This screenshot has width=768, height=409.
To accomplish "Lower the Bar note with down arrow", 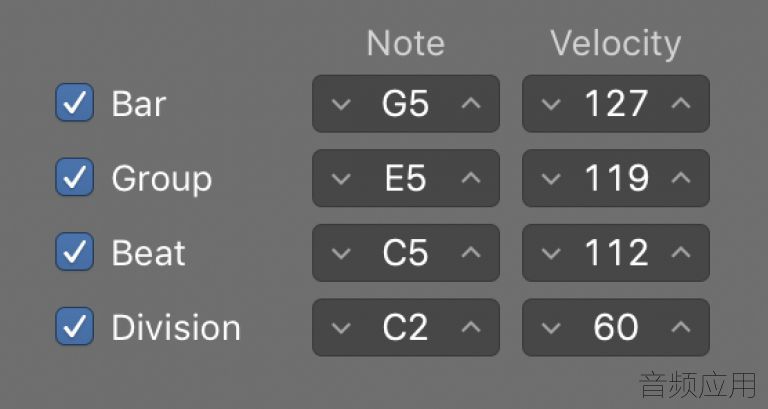I will pyautogui.click(x=341, y=104).
